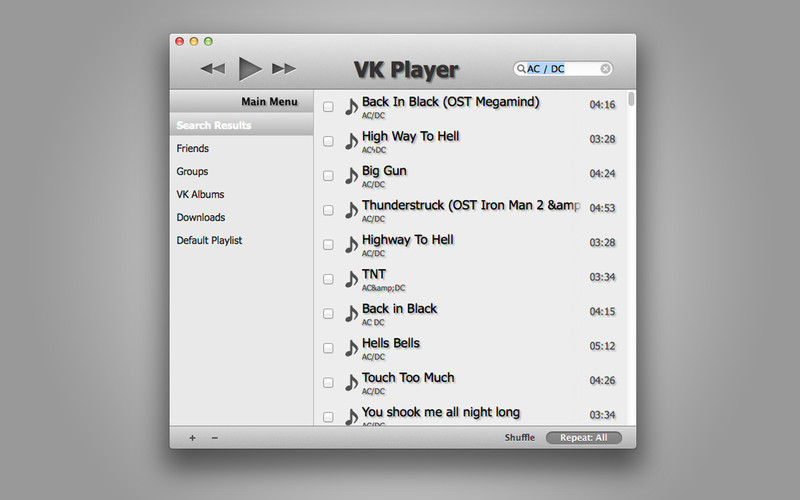Image resolution: width=800 pixels, height=500 pixels.
Task: Click the Repeat: All button
Action: coord(584,438)
